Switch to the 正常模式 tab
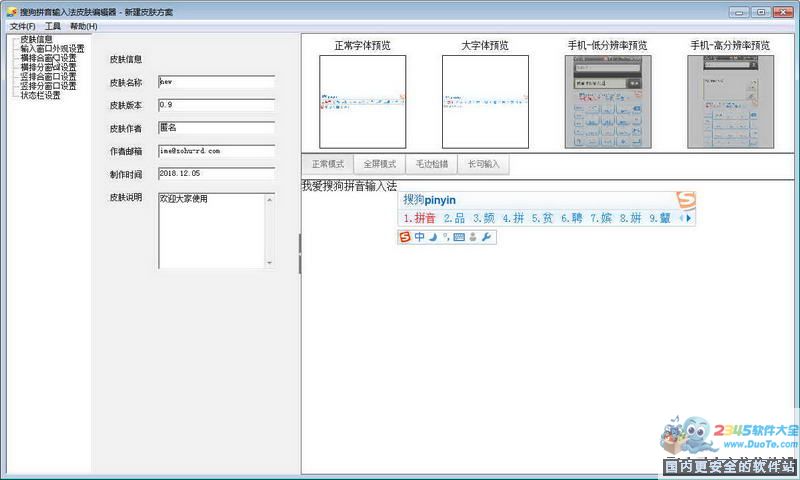This screenshot has width=800, height=480. pyautogui.click(x=328, y=164)
